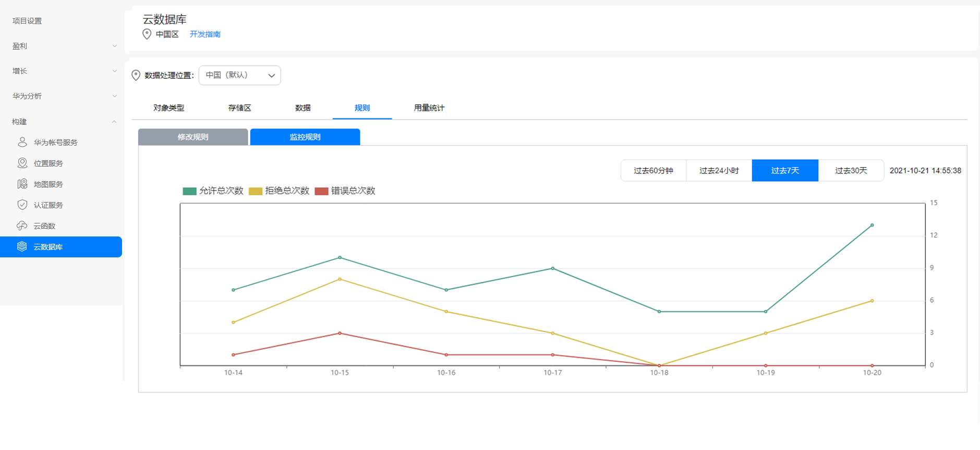This screenshot has height=450, width=980.
Task: Click the 云数据库 database stack icon
Action: pos(22,246)
